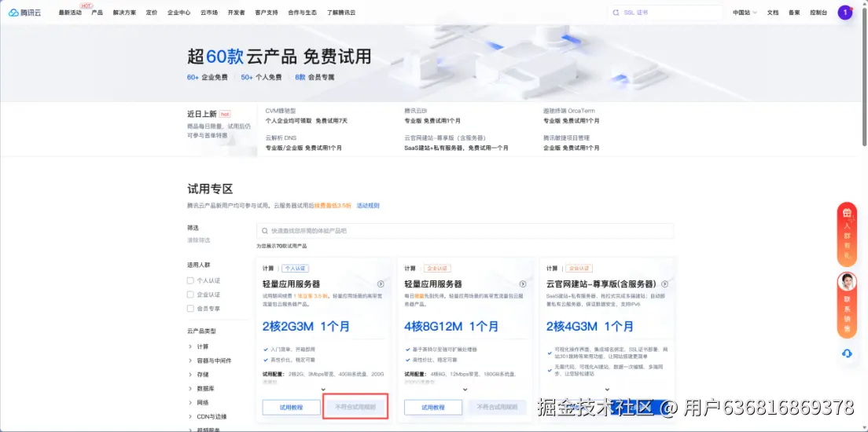
Task: Open the 了解腾讯云 nav menu
Action: point(341,12)
